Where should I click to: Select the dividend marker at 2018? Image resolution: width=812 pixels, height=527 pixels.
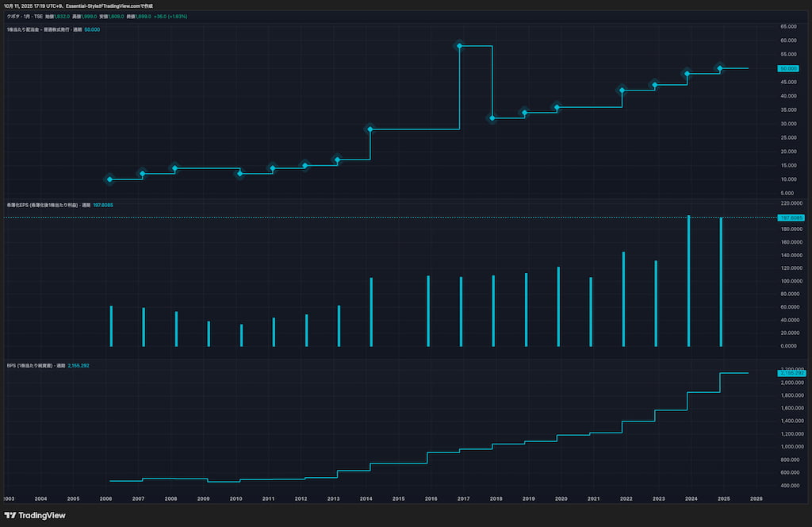tap(492, 117)
